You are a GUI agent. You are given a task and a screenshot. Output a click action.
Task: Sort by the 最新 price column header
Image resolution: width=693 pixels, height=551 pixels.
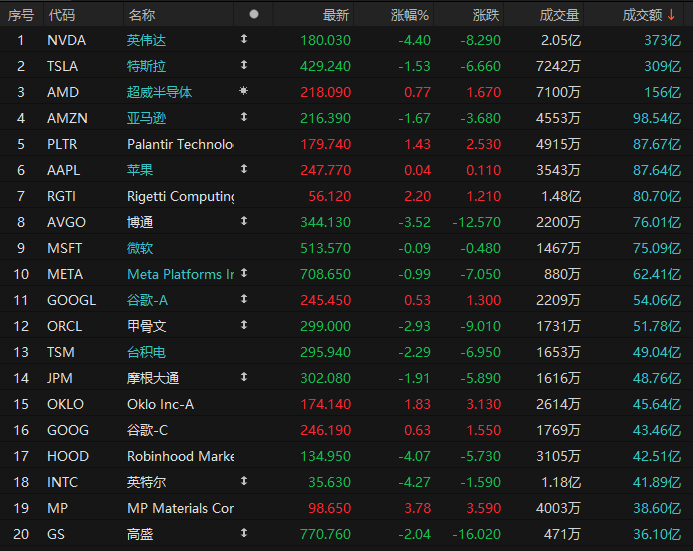pyautogui.click(x=336, y=15)
